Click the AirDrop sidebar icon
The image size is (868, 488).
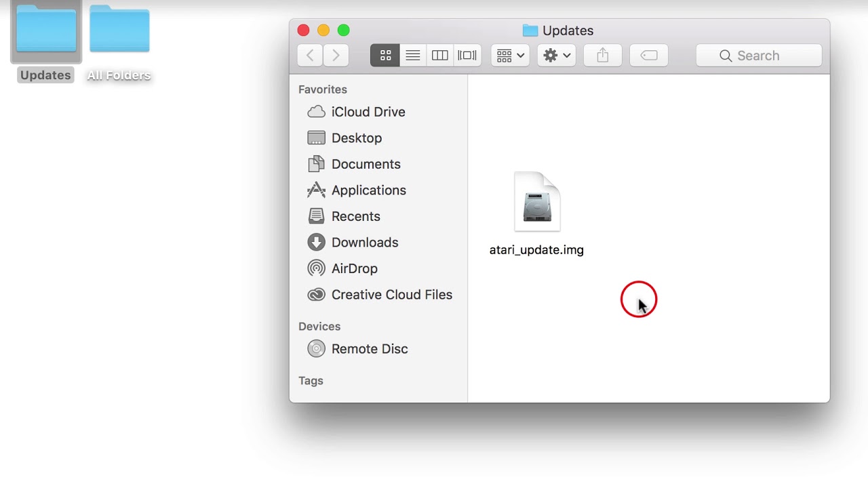coord(316,268)
